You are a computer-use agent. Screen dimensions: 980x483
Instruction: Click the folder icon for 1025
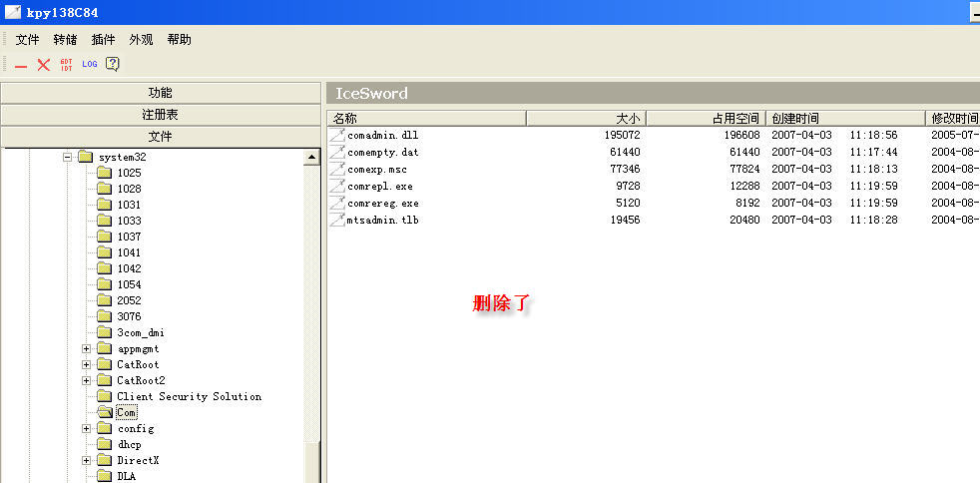click(x=105, y=173)
